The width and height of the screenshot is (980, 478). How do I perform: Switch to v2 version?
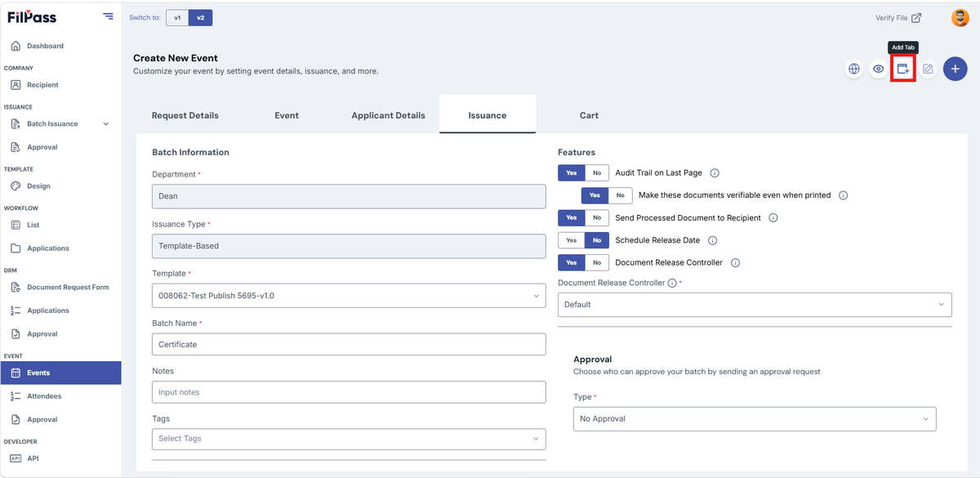point(201,17)
